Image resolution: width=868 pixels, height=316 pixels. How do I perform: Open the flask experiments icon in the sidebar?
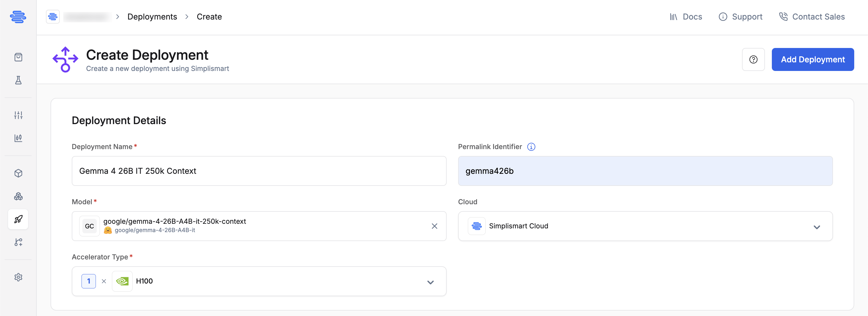[x=18, y=80]
